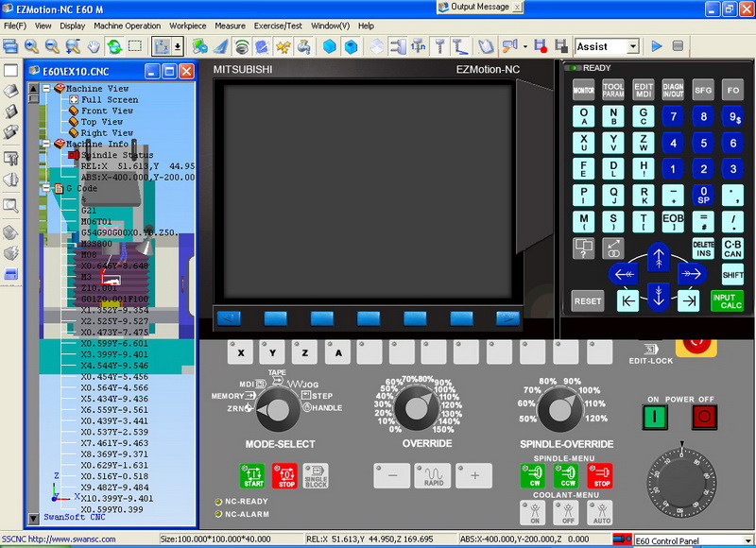The image size is (756, 548).
Task: Click the SHIFT key
Action: coord(732,275)
